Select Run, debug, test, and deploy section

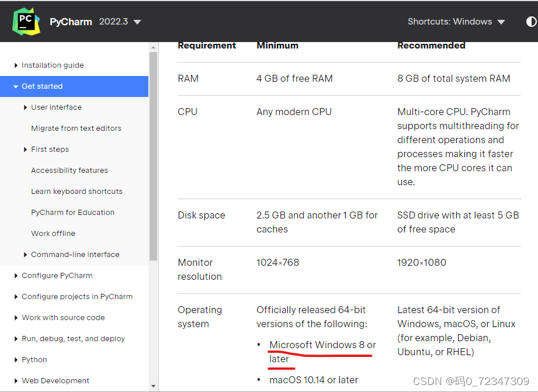(73, 338)
